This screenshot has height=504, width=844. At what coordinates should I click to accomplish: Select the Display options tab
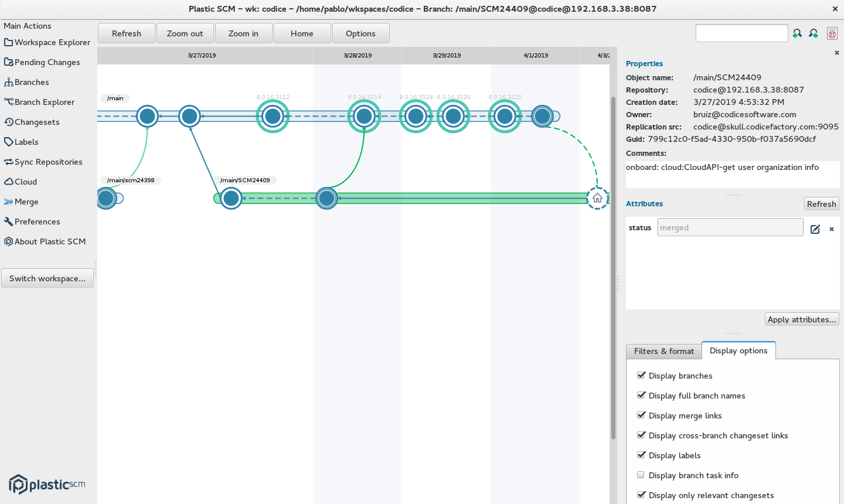pyautogui.click(x=738, y=350)
